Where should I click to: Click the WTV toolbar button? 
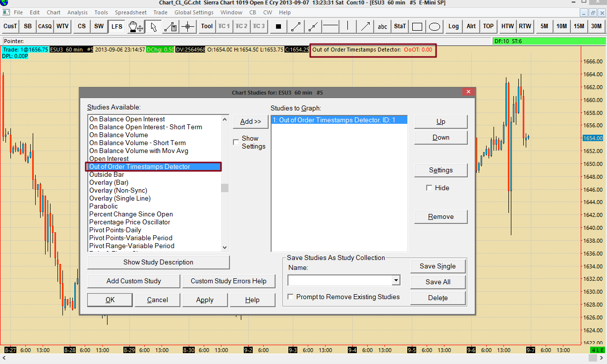[62, 26]
